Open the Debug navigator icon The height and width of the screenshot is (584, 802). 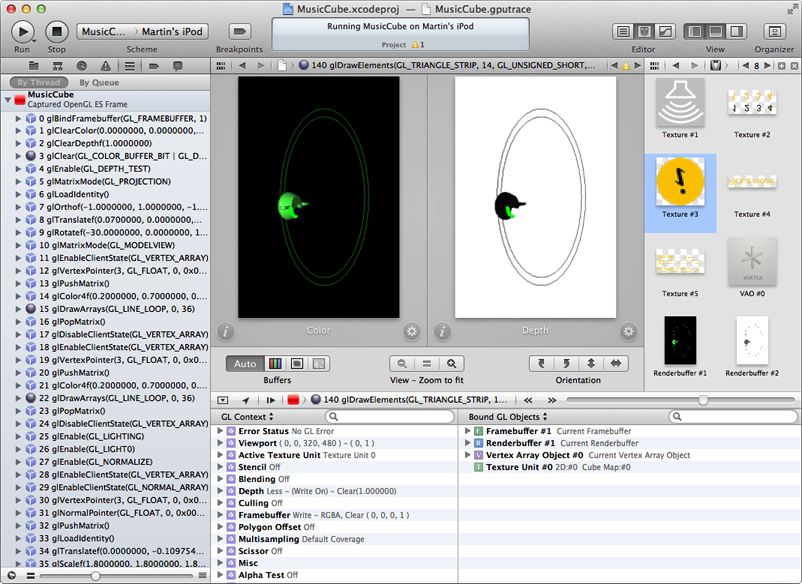[130, 66]
